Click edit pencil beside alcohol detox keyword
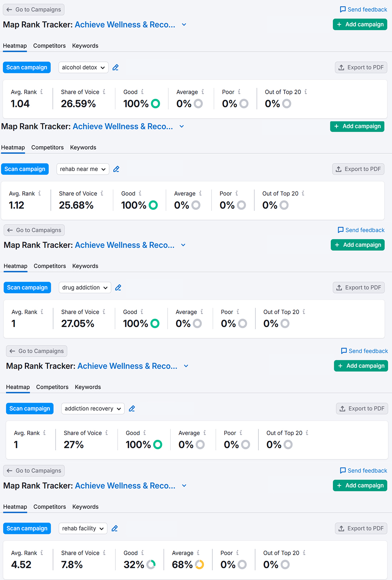Image resolution: width=392 pixels, height=580 pixels. [115, 68]
